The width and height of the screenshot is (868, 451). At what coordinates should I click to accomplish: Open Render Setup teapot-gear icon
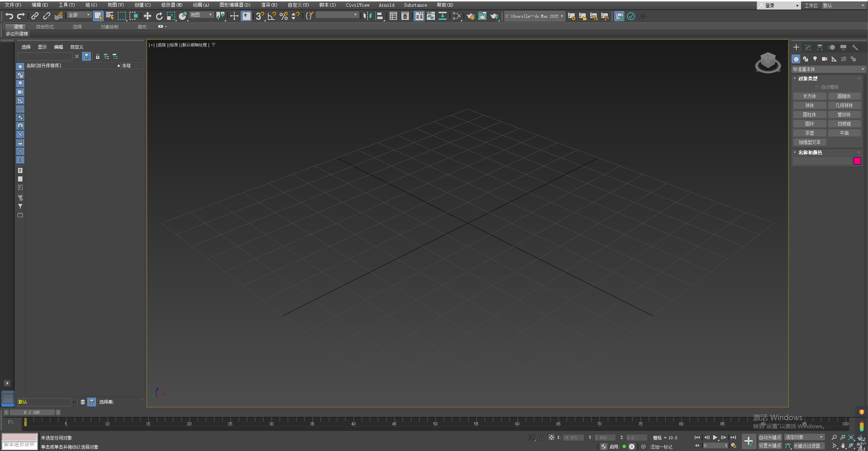coord(471,16)
